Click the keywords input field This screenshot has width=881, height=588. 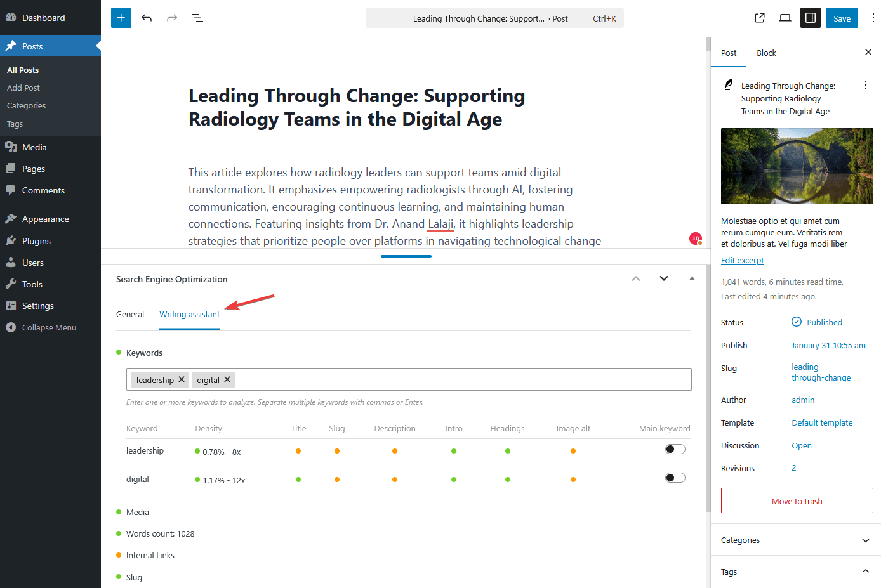coord(457,380)
